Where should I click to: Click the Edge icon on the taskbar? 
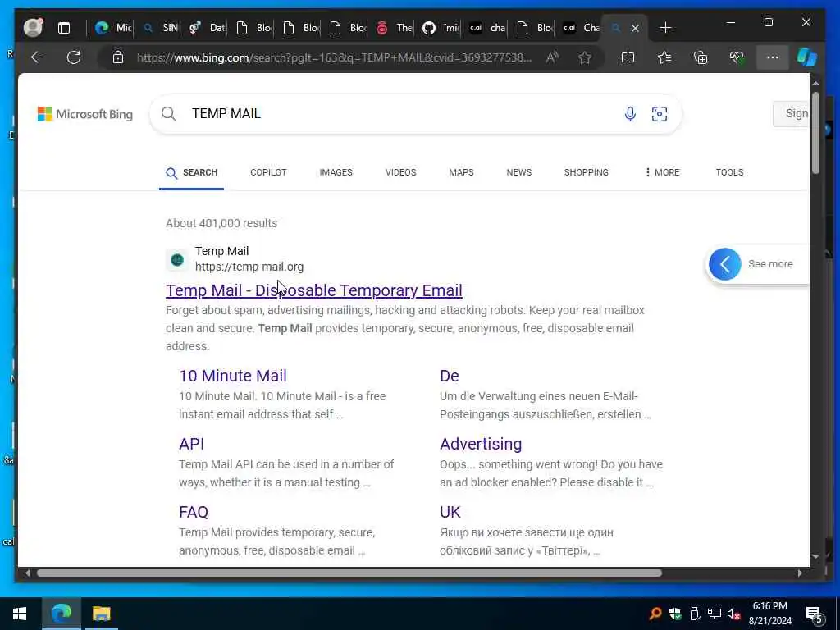click(62, 614)
